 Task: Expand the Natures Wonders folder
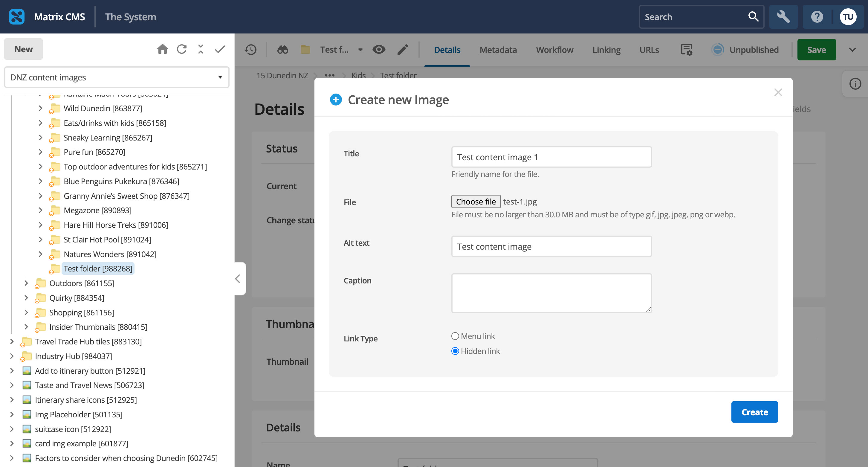40,254
